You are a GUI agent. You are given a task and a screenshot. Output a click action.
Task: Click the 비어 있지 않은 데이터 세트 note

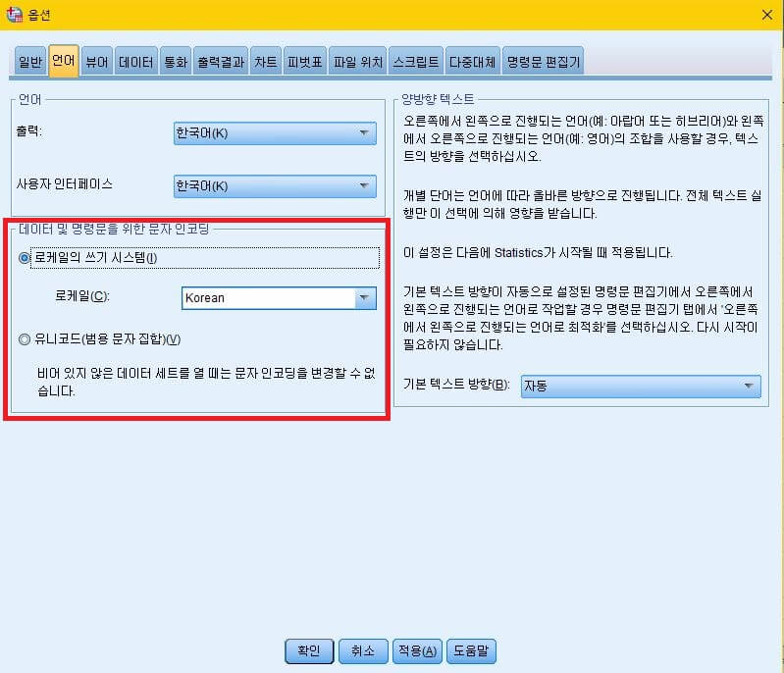coord(206,382)
